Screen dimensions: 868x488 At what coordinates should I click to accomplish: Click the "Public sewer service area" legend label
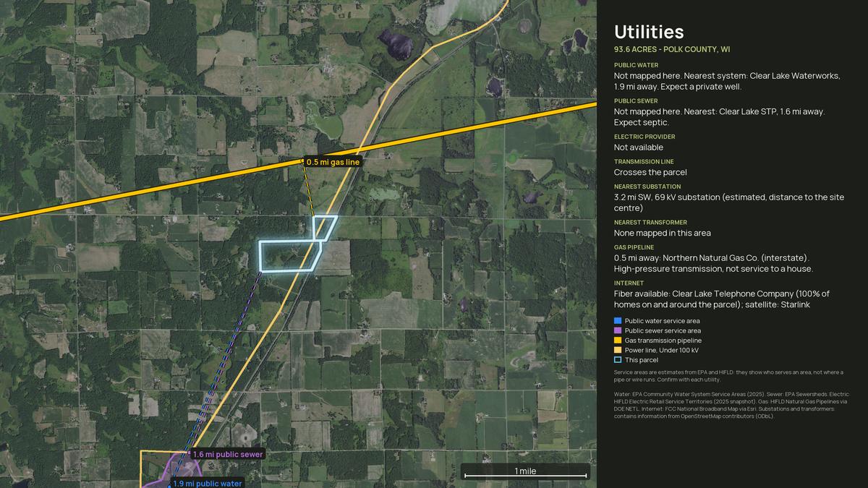(663, 330)
